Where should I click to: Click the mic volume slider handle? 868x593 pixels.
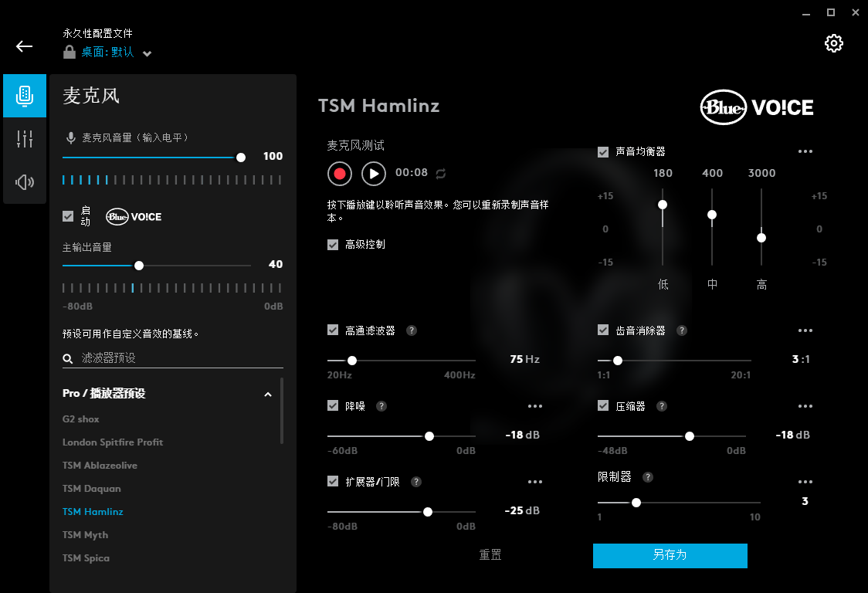(241, 158)
